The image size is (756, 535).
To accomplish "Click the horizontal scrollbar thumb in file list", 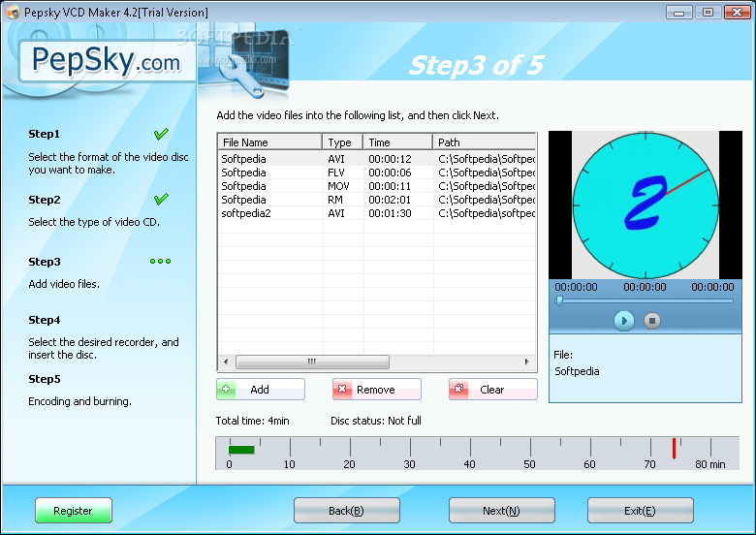I will pos(312,362).
